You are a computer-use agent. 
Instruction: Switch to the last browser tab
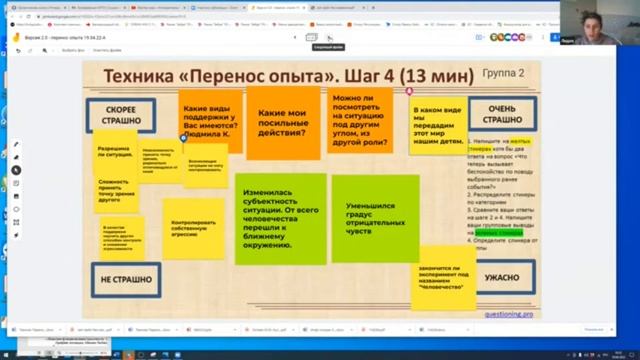click(338, 8)
